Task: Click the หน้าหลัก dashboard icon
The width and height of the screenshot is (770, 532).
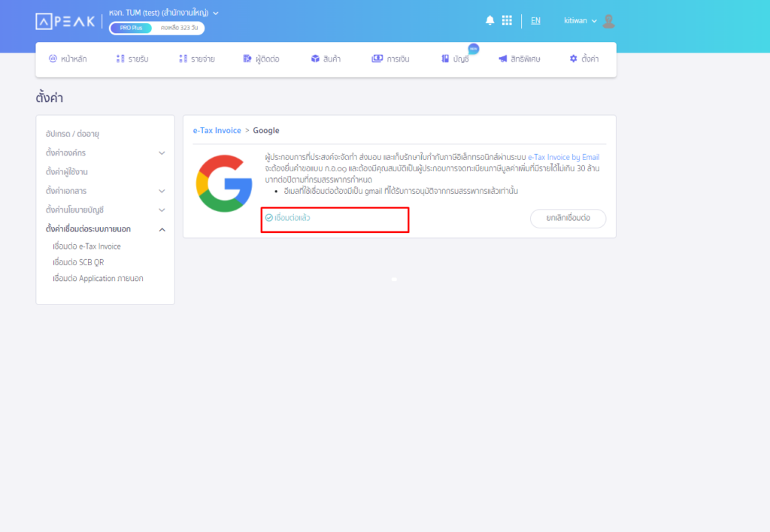Action: (x=53, y=59)
